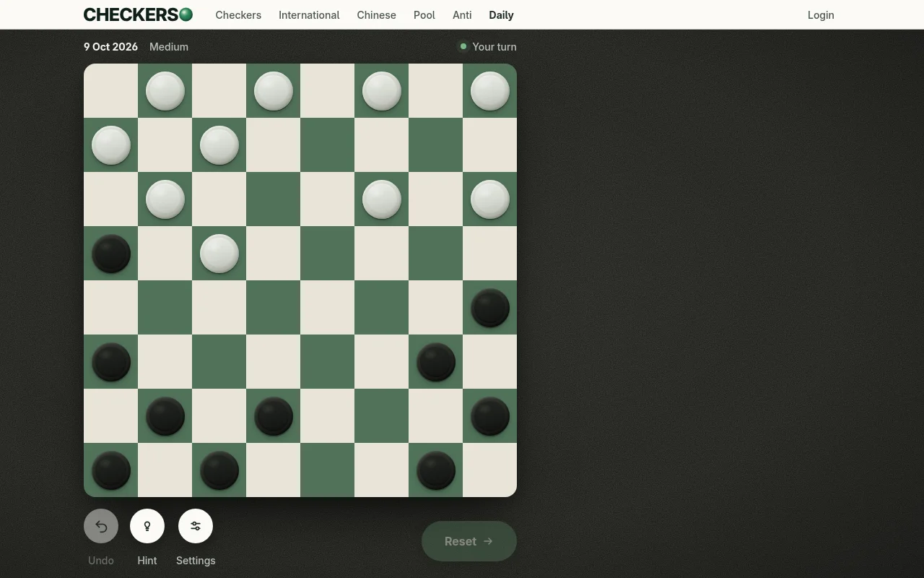Click the green Your turn status dot

pyautogui.click(x=463, y=47)
